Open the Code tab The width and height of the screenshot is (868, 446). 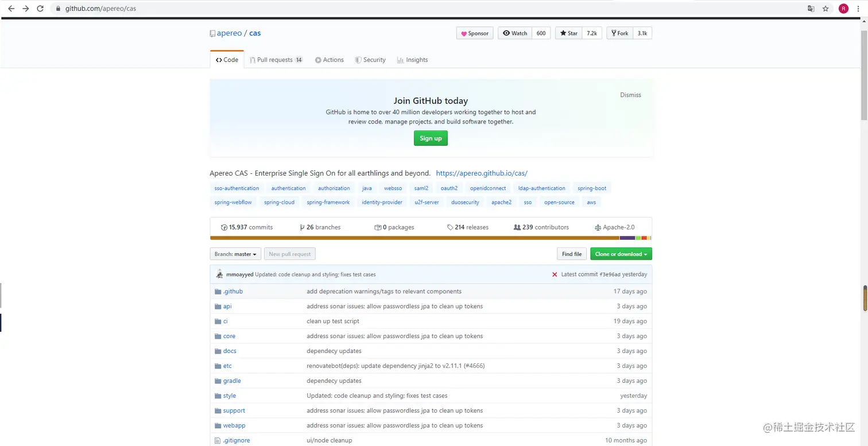tap(227, 60)
